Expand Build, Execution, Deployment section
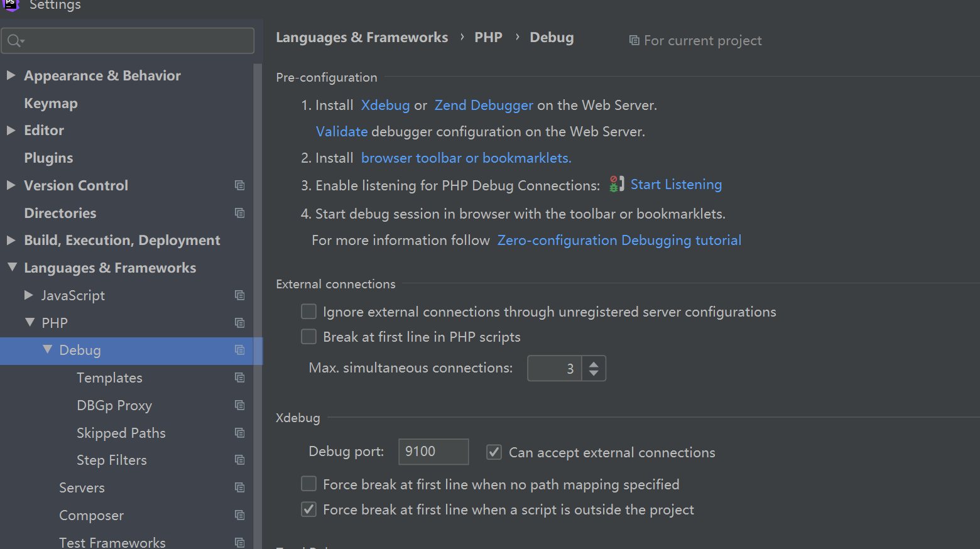This screenshot has width=980, height=549. click(x=11, y=240)
